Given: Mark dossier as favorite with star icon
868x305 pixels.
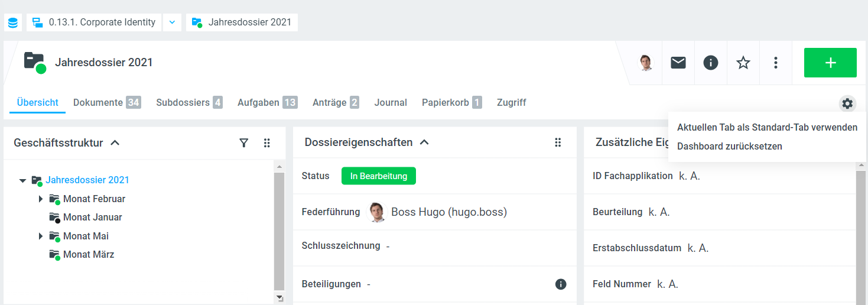Looking at the screenshot, I should 743,63.
